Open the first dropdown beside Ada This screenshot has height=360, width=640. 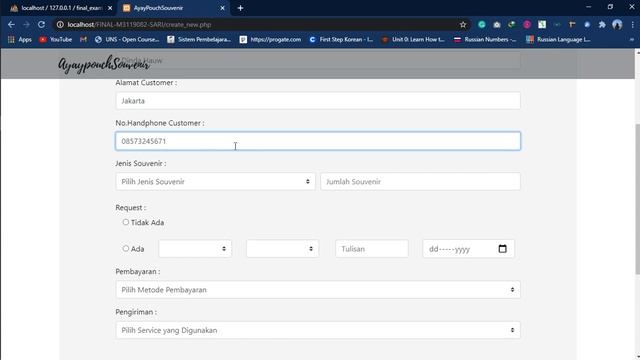coord(195,249)
